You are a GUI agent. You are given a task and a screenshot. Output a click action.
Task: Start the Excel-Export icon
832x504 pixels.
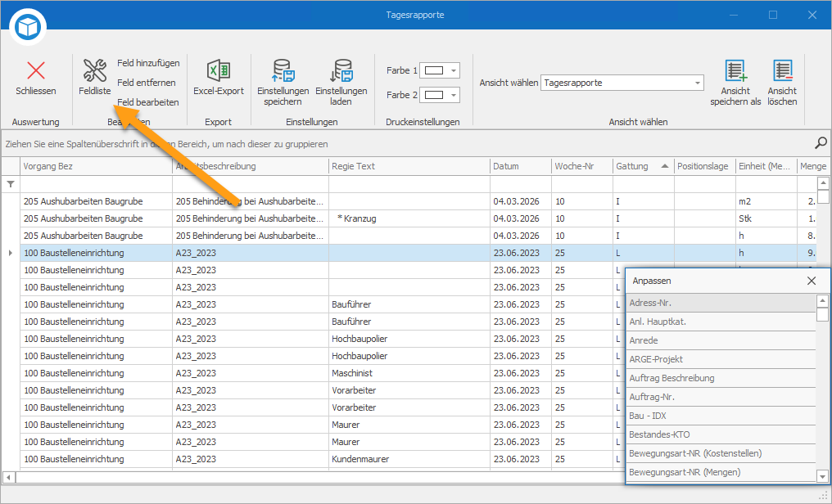218,70
